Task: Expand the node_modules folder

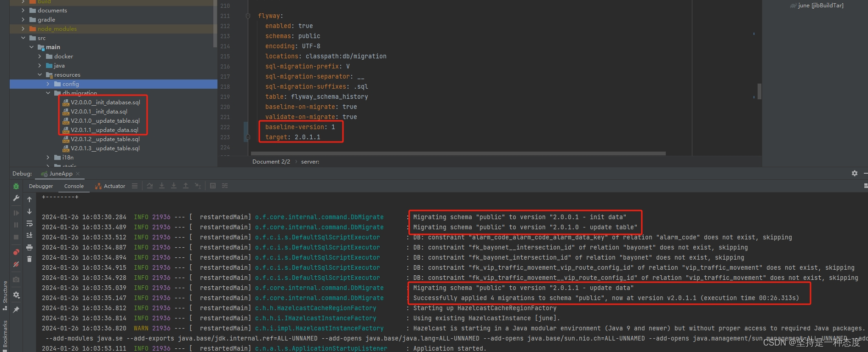Action: click(23, 28)
